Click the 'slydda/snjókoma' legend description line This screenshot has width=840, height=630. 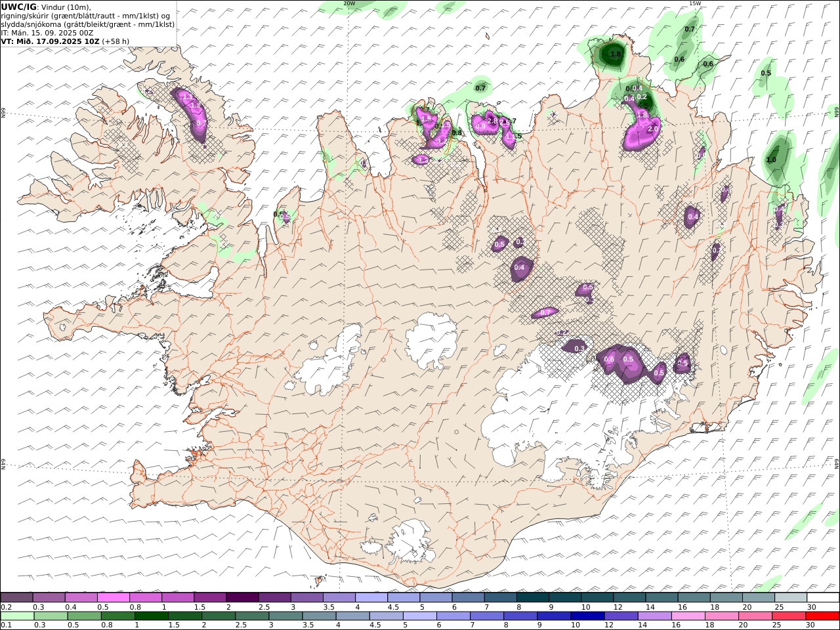coord(88,24)
